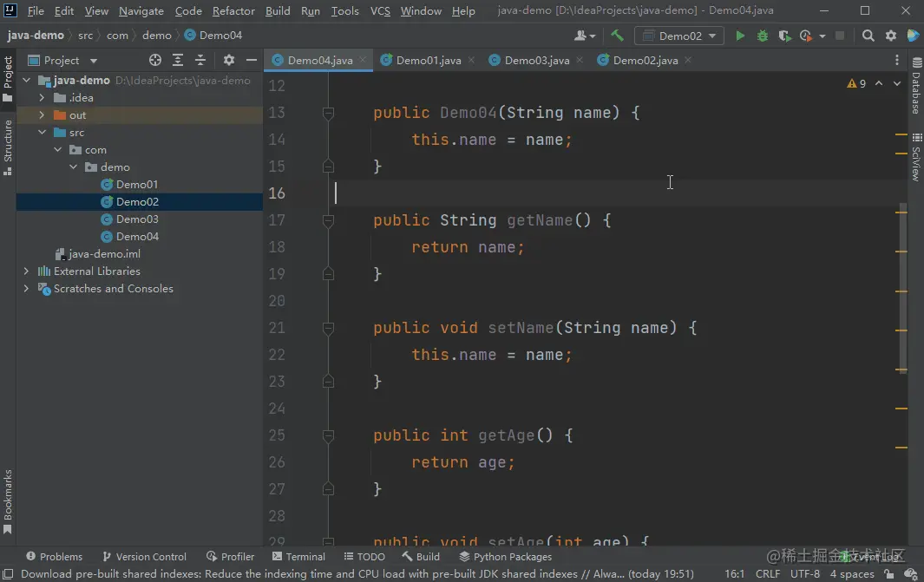Start debugging with the bug icon
924x582 pixels.
point(762,36)
